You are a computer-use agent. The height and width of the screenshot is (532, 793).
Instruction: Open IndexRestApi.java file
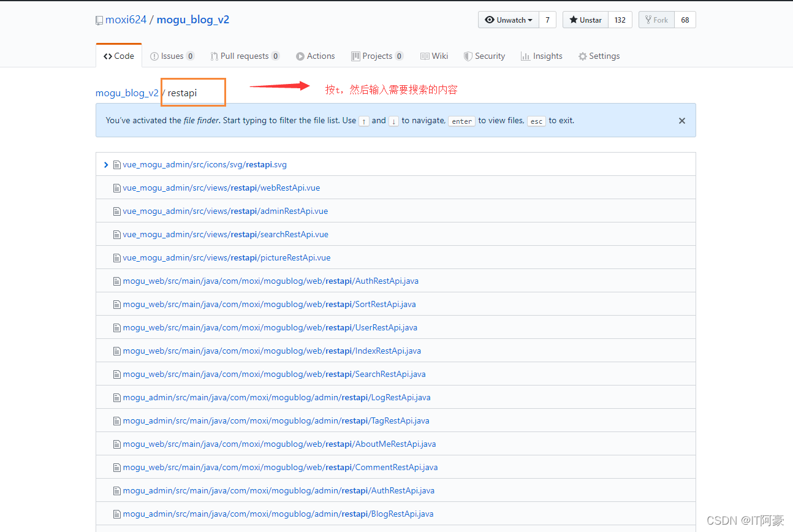[272, 351]
